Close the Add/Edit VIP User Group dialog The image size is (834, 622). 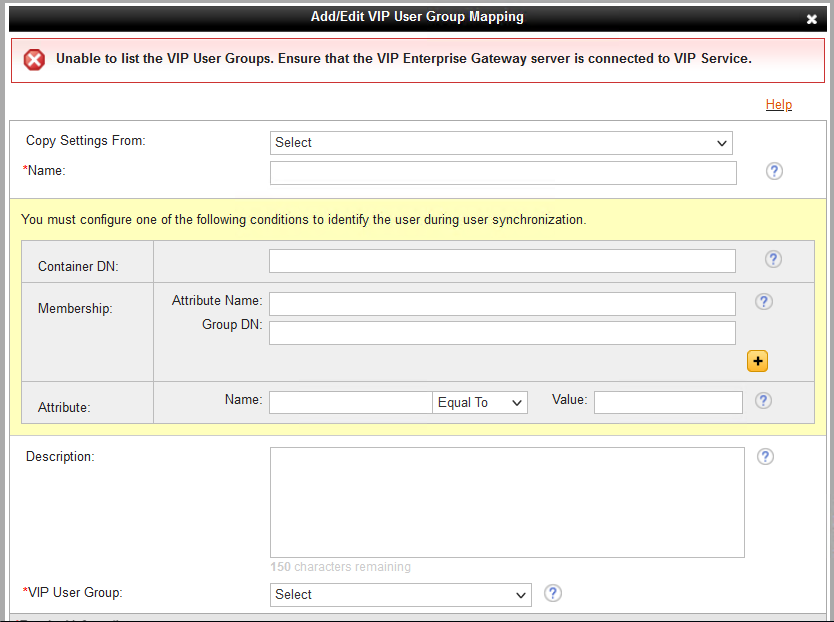click(x=812, y=19)
